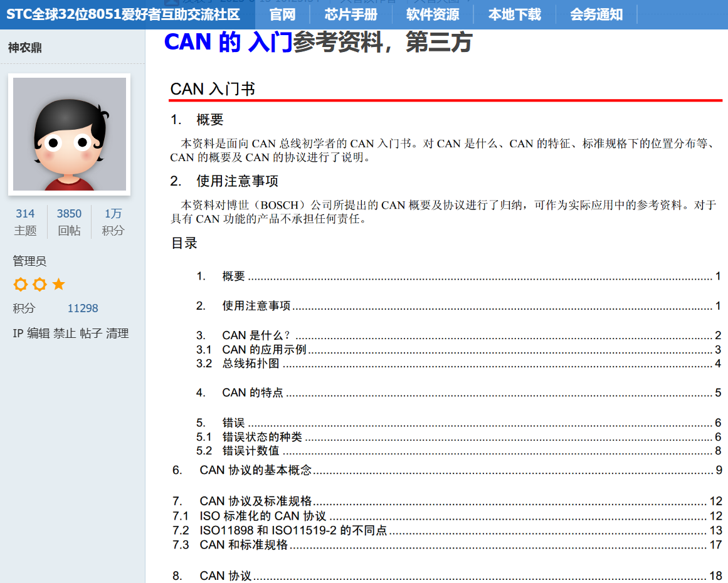Click contents entry 7.2 ISO11898 和 ISO11519-2 的不同点
Image resolution: width=728 pixels, height=583 pixels.
(x=447, y=530)
